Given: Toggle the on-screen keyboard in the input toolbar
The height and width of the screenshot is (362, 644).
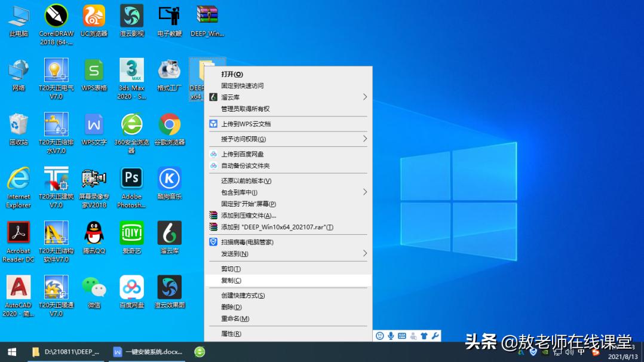Looking at the screenshot, I should pyautogui.click(x=402, y=336).
